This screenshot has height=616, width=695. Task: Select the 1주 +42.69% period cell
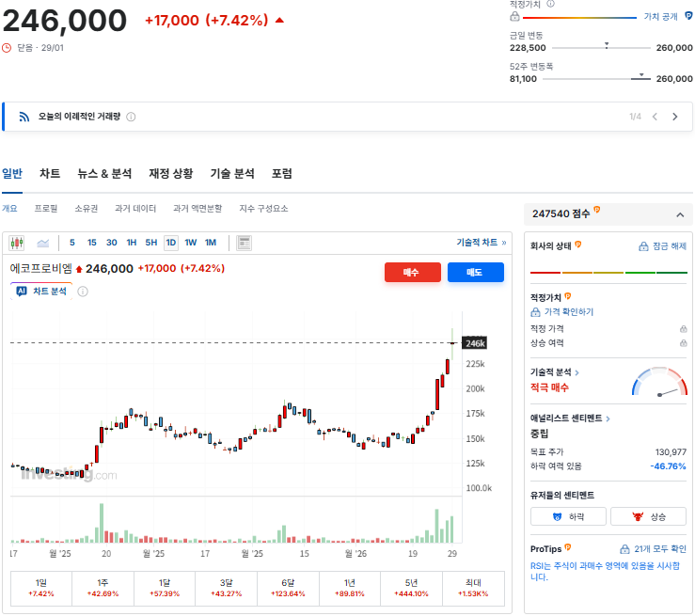(103, 588)
